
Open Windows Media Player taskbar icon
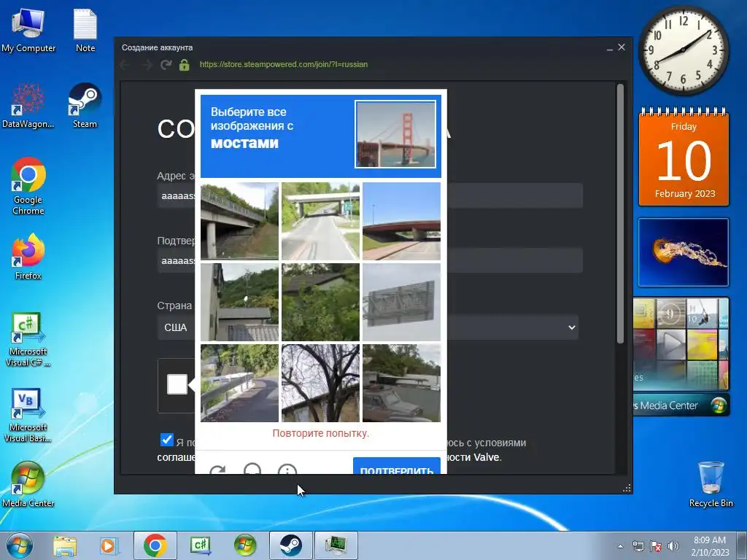point(109,545)
